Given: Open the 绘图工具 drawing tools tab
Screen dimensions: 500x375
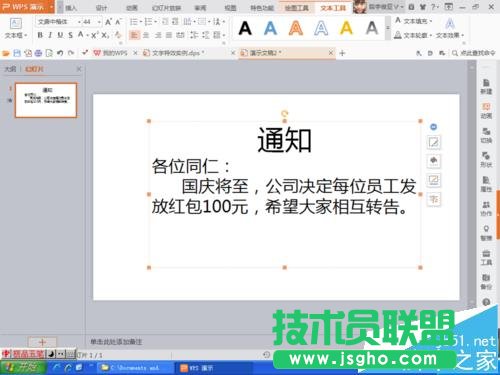Looking at the screenshot, I should pos(296,8).
